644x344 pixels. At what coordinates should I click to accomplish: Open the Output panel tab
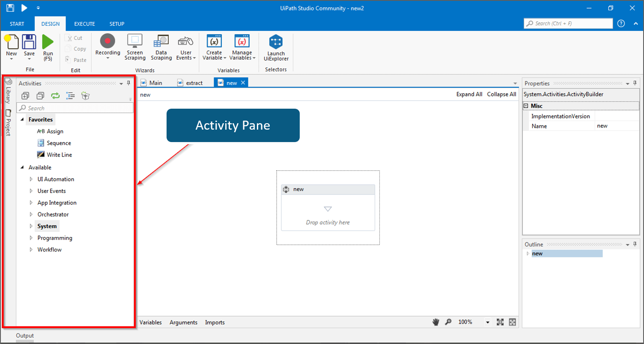click(x=25, y=336)
